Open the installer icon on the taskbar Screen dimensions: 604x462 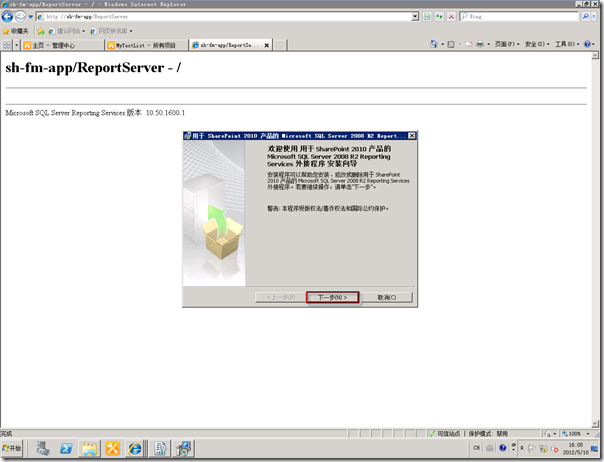(184, 449)
